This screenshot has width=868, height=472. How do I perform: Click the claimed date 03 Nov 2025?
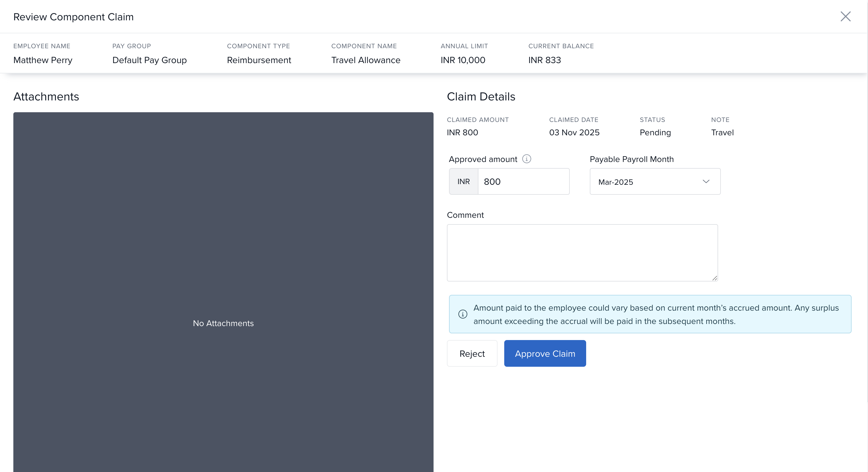(x=574, y=132)
